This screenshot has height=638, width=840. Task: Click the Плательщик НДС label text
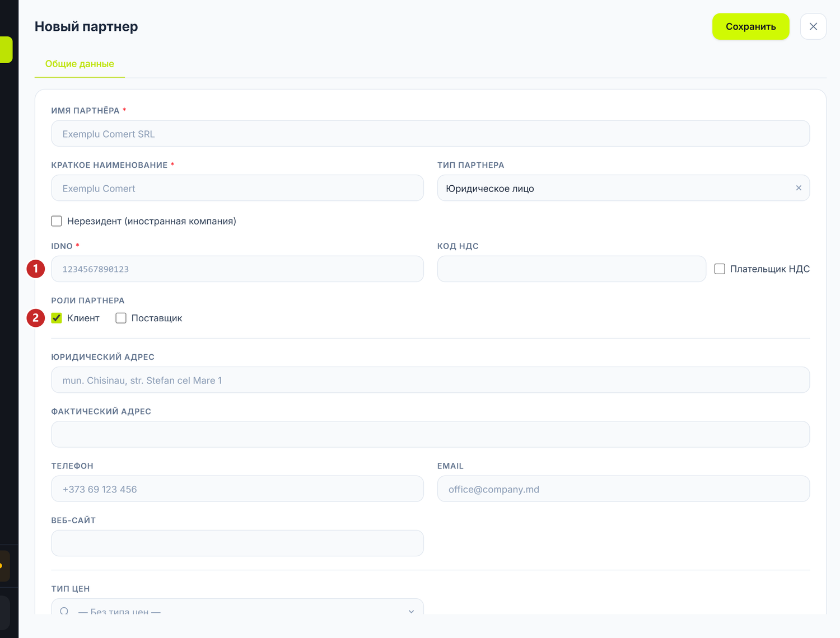(x=770, y=269)
